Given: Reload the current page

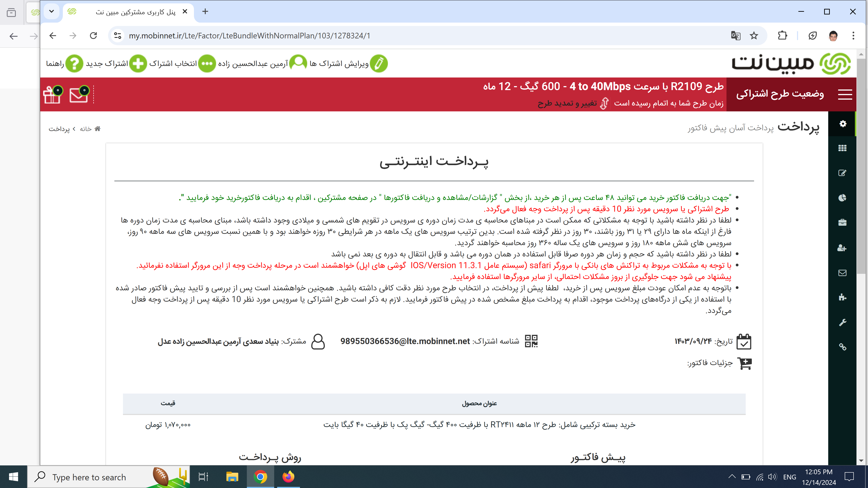Looking at the screenshot, I should 93,36.
